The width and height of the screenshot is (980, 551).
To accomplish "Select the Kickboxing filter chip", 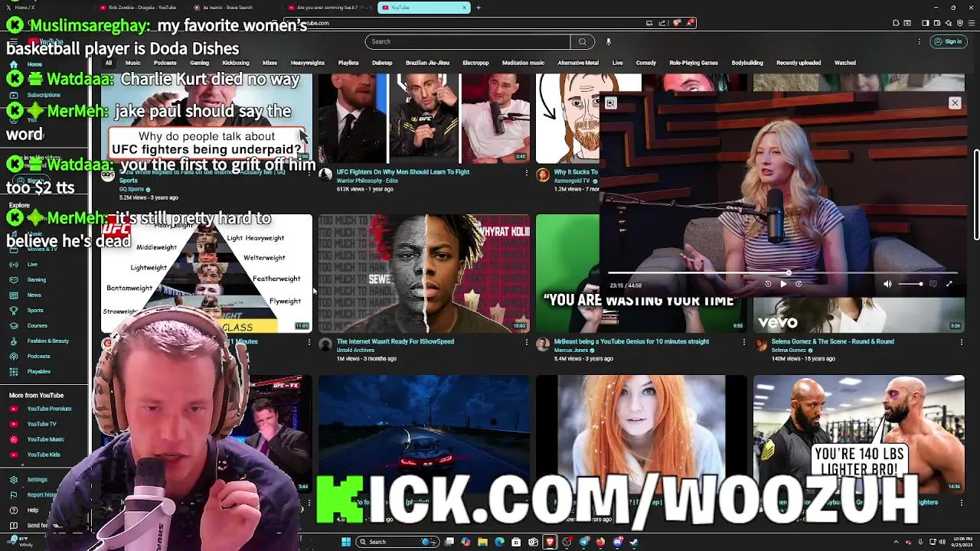I will pyautogui.click(x=236, y=63).
